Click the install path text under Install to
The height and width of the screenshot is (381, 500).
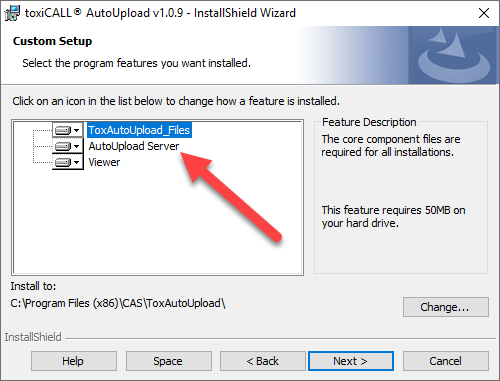click(x=118, y=303)
